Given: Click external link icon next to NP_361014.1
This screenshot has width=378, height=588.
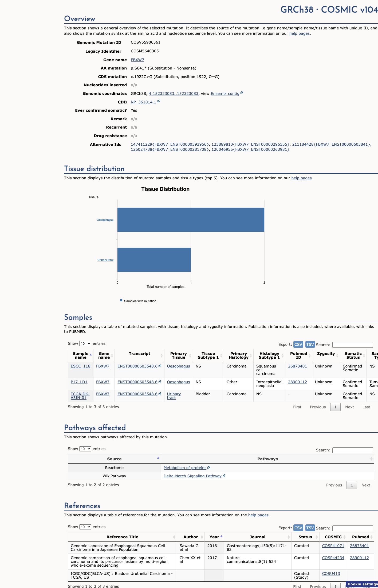Looking at the screenshot, I should tap(159, 101).
